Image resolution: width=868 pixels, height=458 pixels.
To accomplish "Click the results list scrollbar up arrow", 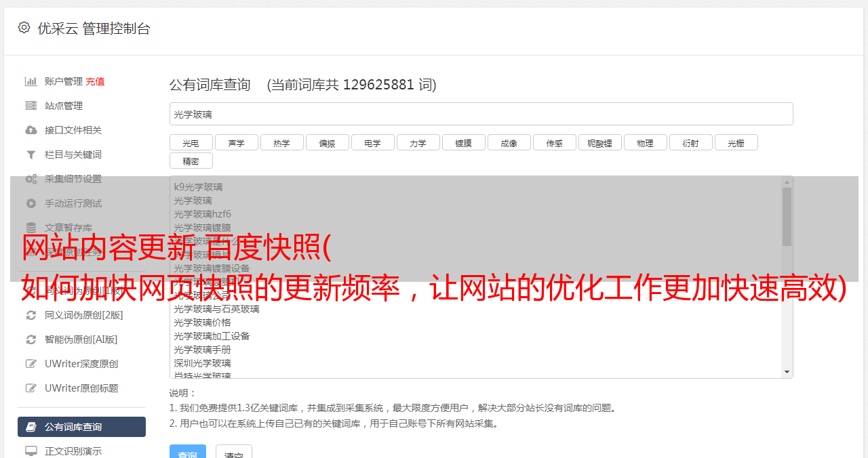I will click(x=787, y=182).
